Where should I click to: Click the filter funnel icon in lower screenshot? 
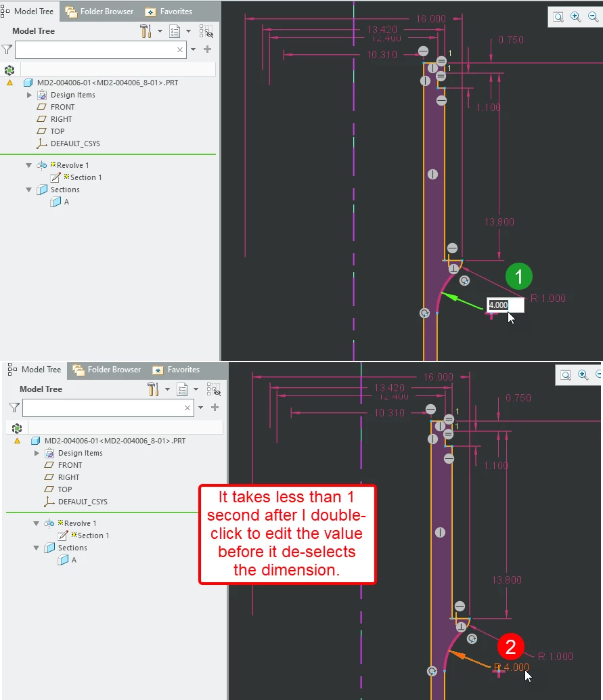pos(14,408)
